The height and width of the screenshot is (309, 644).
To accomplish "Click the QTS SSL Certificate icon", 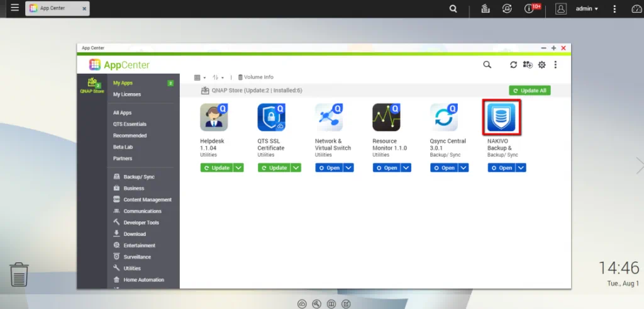I will (x=271, y=117).
